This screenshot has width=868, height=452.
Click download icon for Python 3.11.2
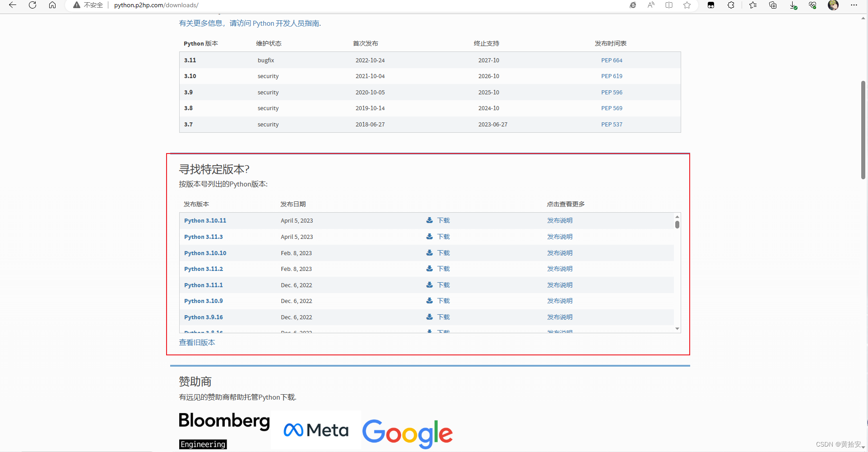[429, 268]
